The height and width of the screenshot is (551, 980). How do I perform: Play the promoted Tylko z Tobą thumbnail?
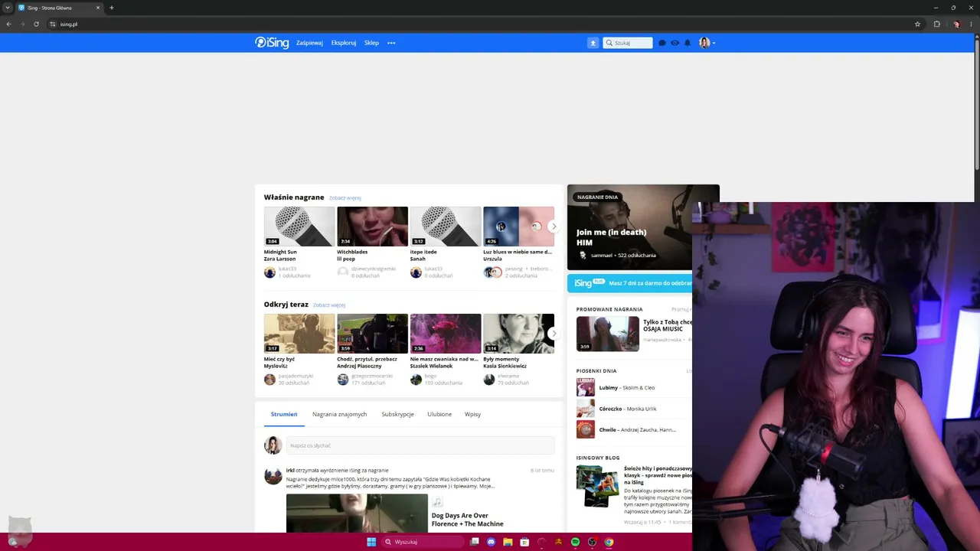608,334
